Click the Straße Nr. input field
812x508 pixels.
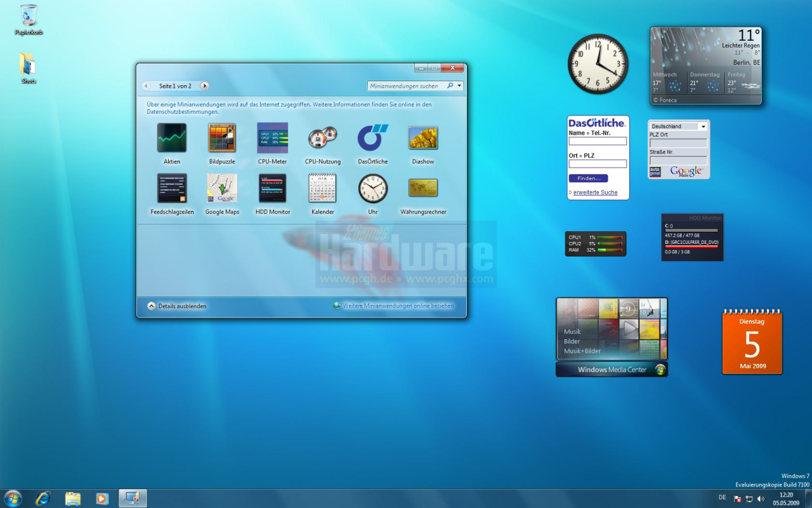pos(678,161)
